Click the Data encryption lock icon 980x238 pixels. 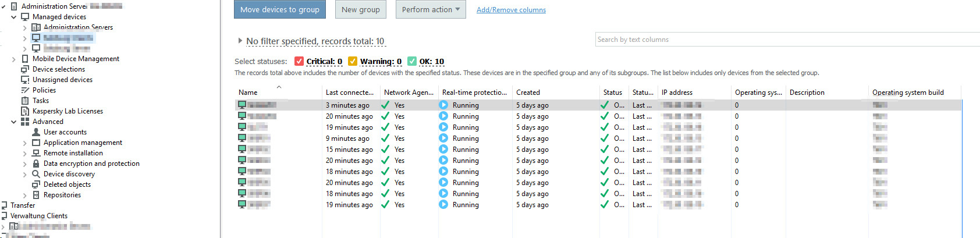click(36, 164)
